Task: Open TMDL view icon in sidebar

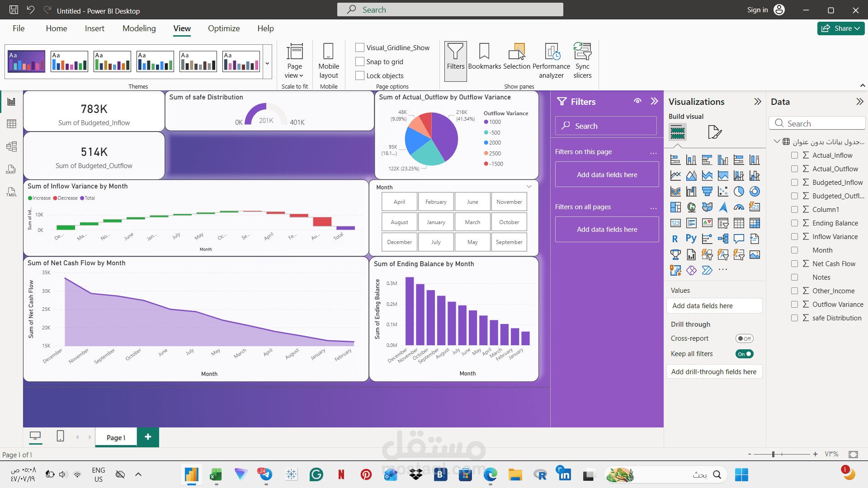Action: point(11,192)
